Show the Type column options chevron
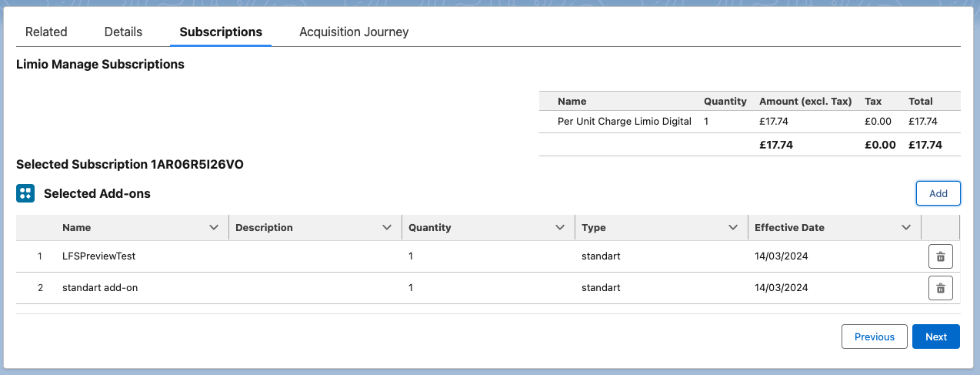The width and height of the screenshot is (980, 375). tap(733, 228)
